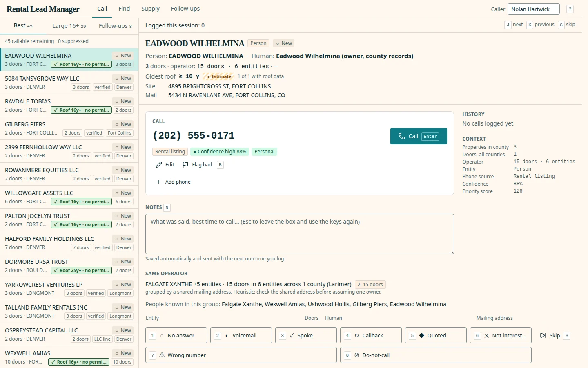Select the Follow-ups 8 list tab
588x368 pixels.
pyautogui.click(x=115, y=26)
